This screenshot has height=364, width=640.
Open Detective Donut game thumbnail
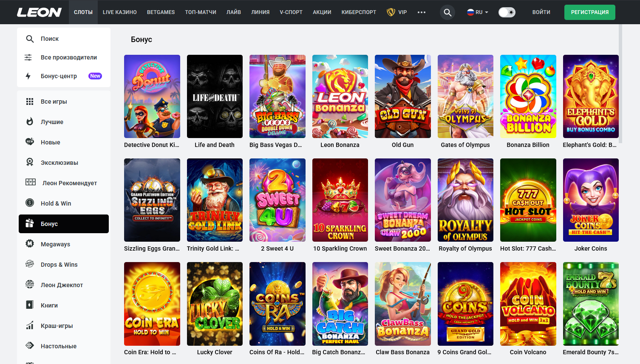(x=152, y=96)
